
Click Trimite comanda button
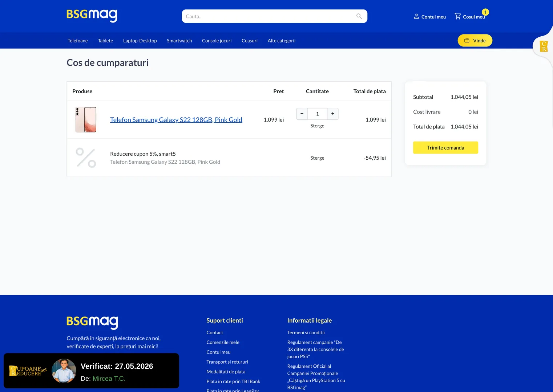point(445,148)
